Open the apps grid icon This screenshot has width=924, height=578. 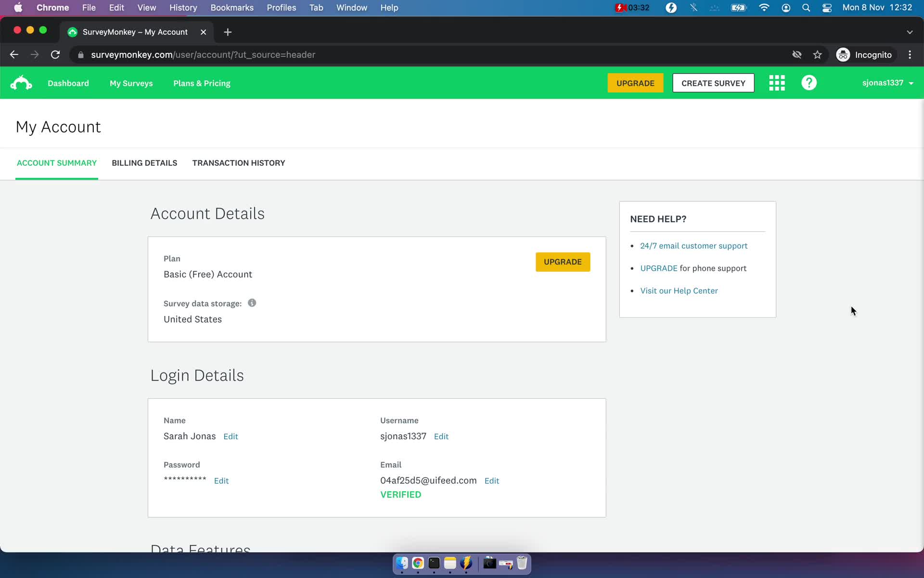[777, 83]
